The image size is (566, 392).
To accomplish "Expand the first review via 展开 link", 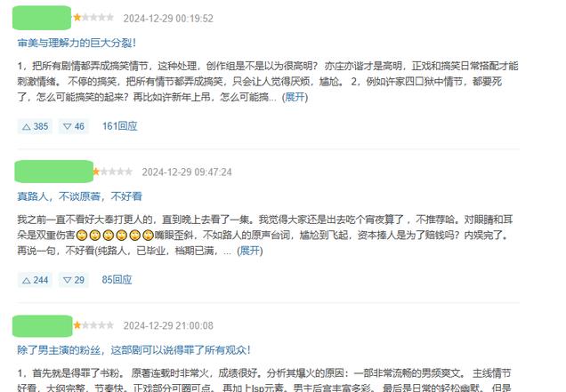I will pyautogui.click(x=295, y=97).
